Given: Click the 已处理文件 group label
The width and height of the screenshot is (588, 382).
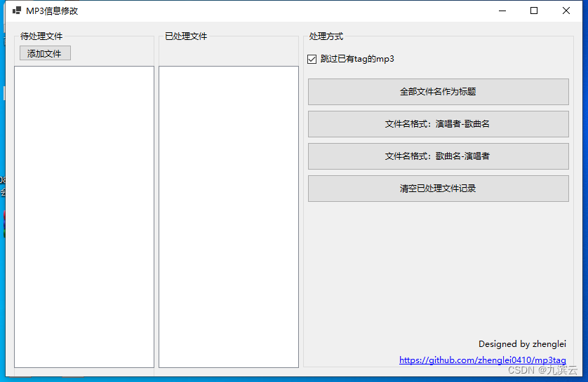Looking at the screenshot, I should click(x=186, y=36).
